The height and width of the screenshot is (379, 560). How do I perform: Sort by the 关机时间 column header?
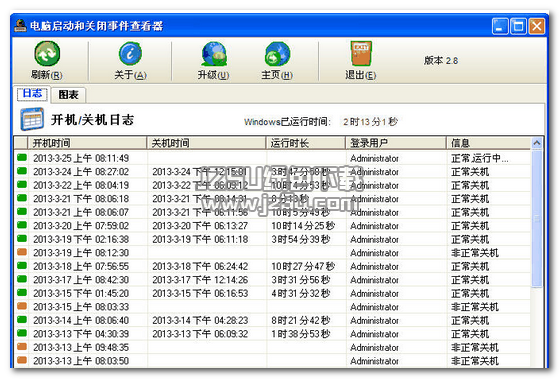(x=206, y=143)
